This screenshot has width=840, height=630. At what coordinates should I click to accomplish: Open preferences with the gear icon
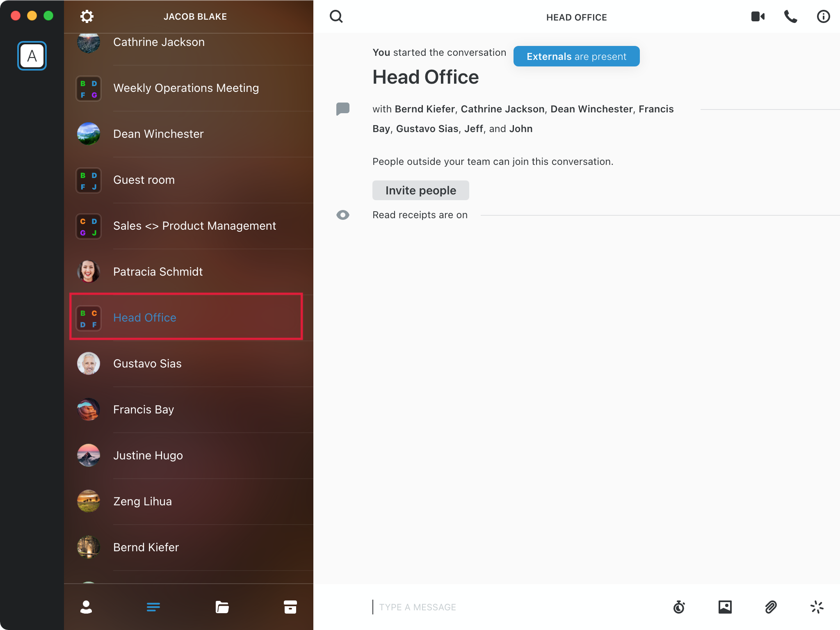pyautogui.click(x=87, y=16)
